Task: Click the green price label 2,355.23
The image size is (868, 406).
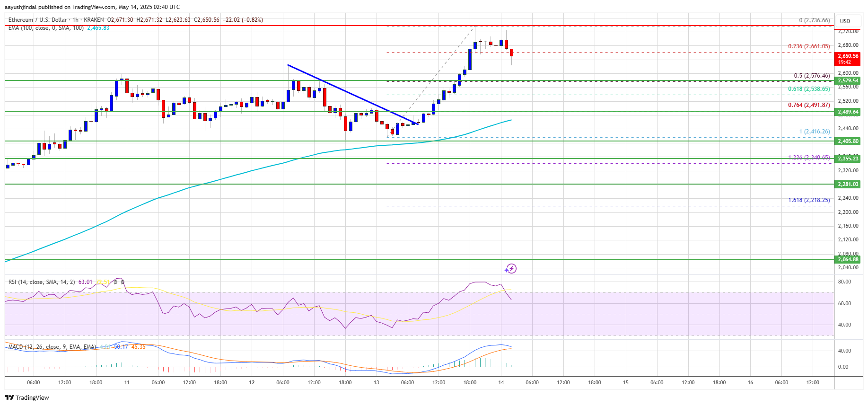Action: pos(848,159)
